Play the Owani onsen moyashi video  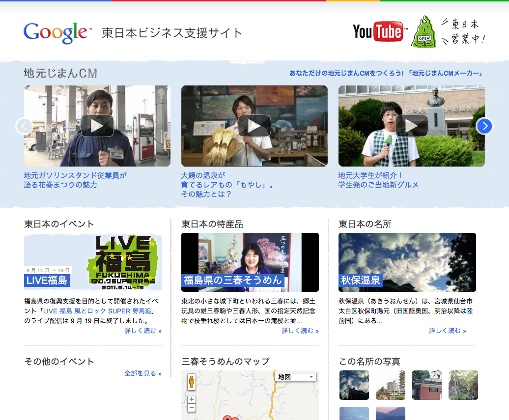tap(254, 126)
